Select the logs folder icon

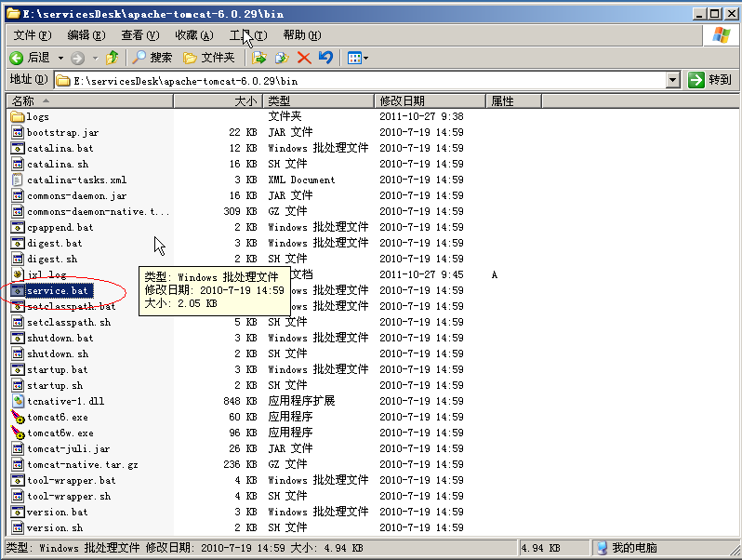18,116
